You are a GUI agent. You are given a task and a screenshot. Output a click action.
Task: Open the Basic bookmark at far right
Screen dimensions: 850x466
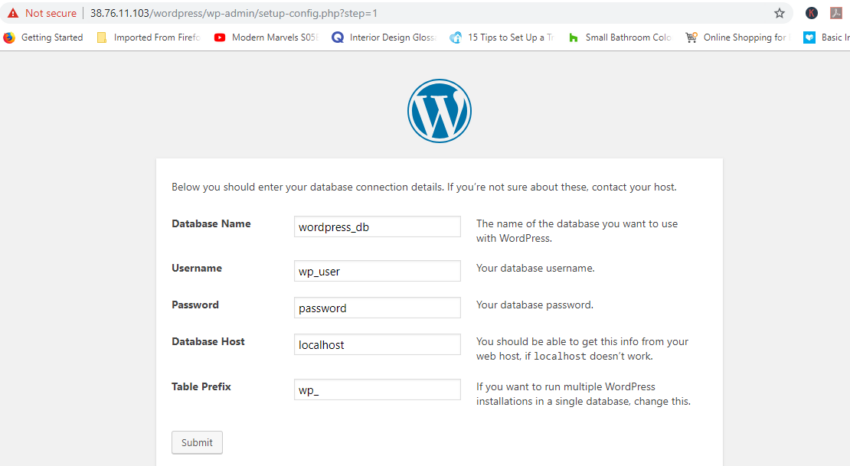827,37
